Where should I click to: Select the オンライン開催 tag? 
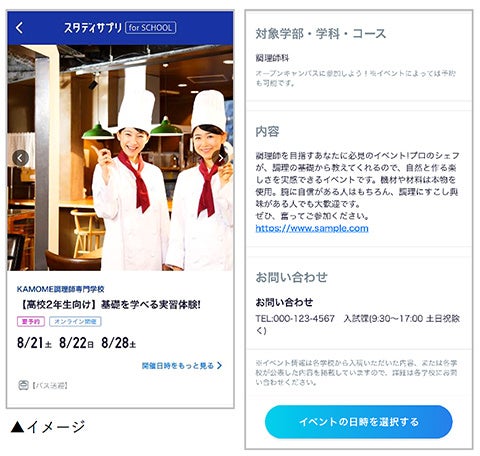coord(75,322)
